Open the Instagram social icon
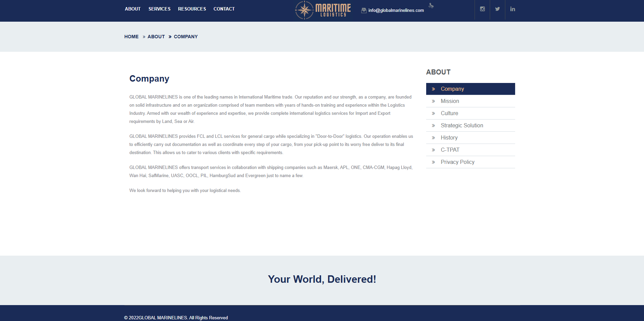Viewport: 644px width, 321px height. (x=482, y=9)
